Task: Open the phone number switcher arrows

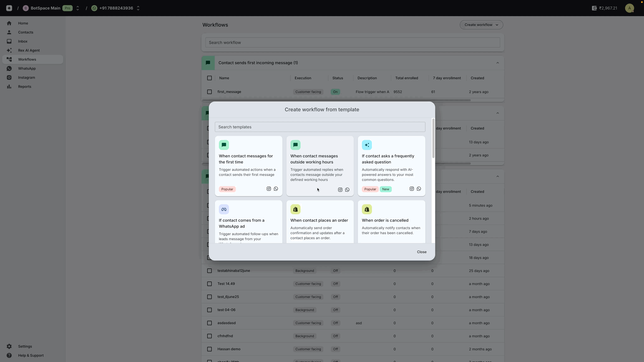Action: (x=138, y=8)
